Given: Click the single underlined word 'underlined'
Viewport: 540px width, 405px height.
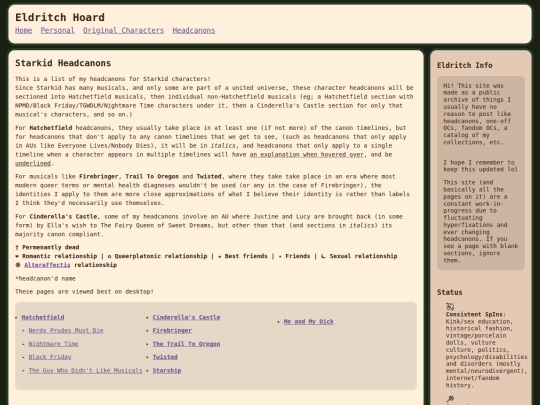Looking at the screenshot, I should 33,164.
